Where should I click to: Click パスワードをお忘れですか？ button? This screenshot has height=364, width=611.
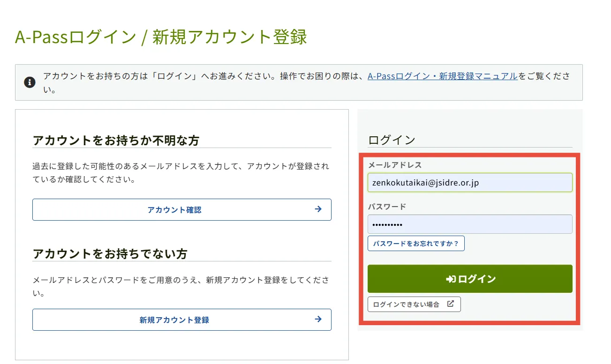click(x=416, y=244)
